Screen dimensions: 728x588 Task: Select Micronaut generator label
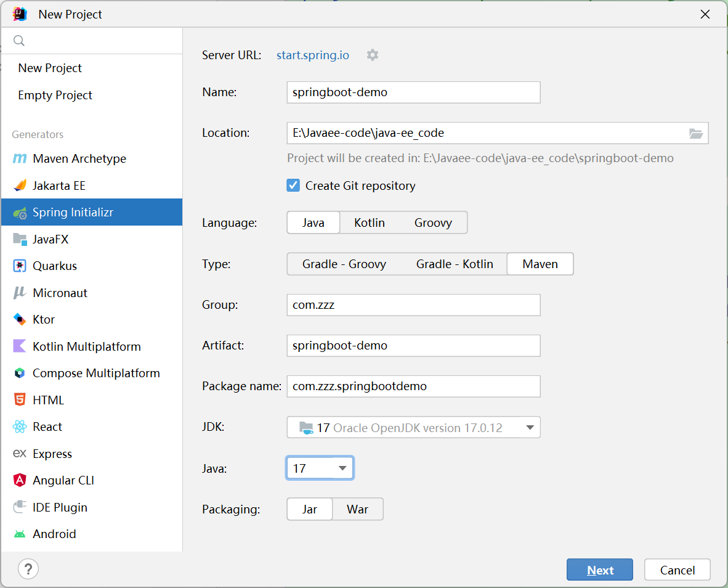60,293
